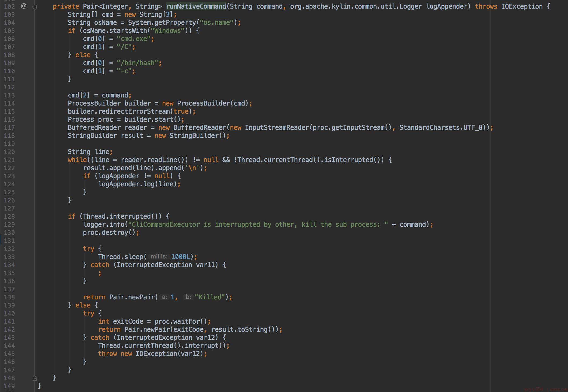
Task: Click the exitCode variable declaration
Action: [x=128, y=321]
